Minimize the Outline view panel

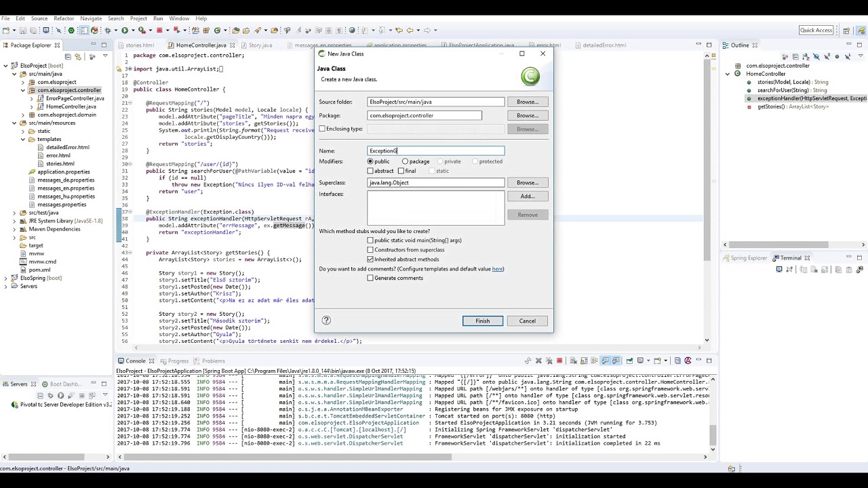(849, 43)
